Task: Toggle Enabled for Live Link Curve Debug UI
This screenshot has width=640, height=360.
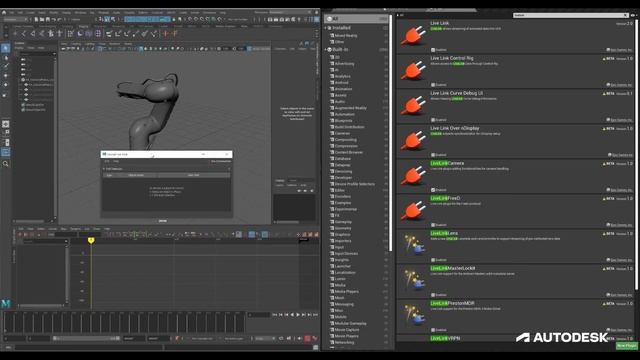Action: point(433,120)
